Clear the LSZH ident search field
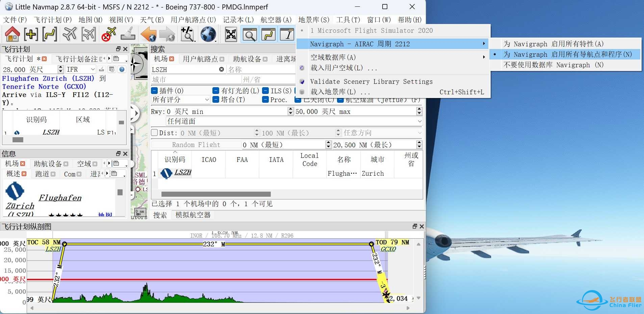Viewport: 644px width, 314px height. click(x=222, y=69)
